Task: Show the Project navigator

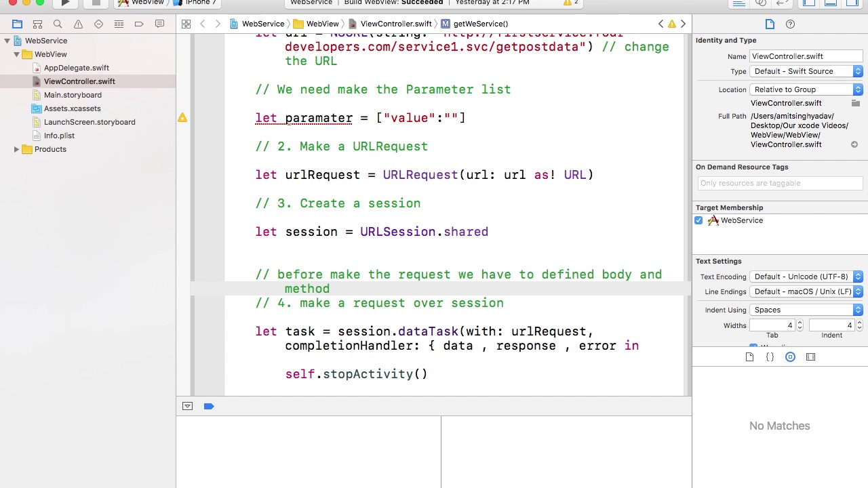Action: point(18,24)
